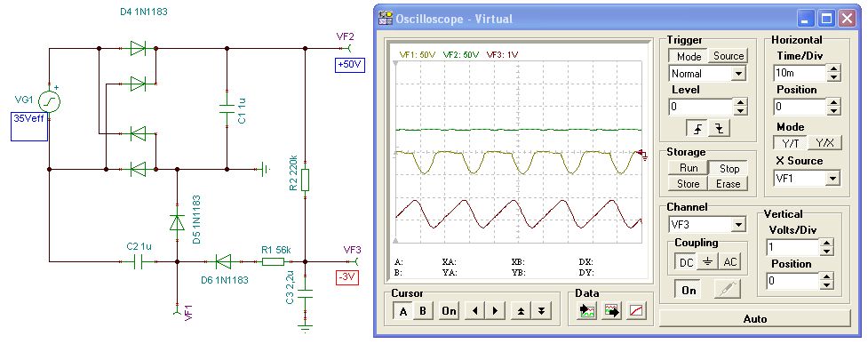The height and width of the screenshot is (344, 868).
Task: Switch to the trigger Source tab
Action: [x=728, y=56]
